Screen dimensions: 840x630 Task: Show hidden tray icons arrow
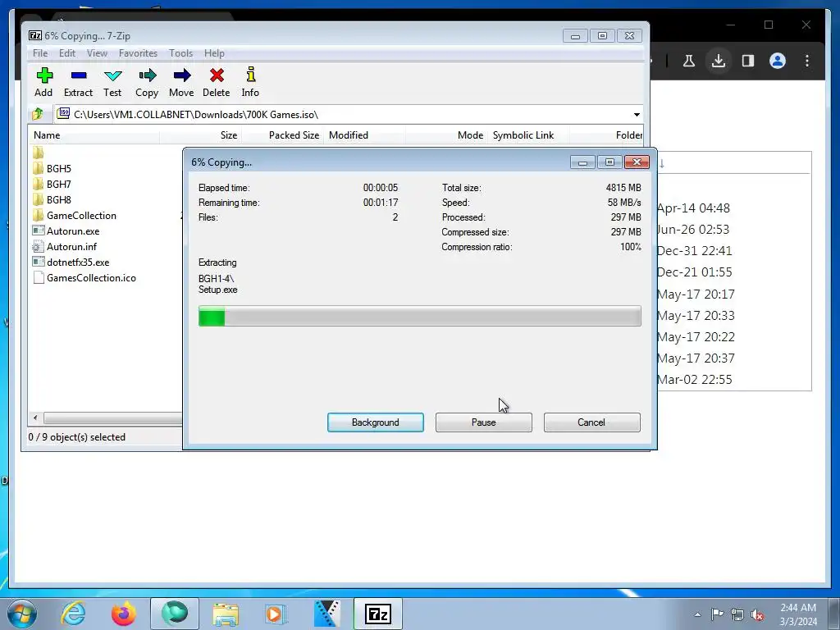pyautogui.click(x=697, y=614)
